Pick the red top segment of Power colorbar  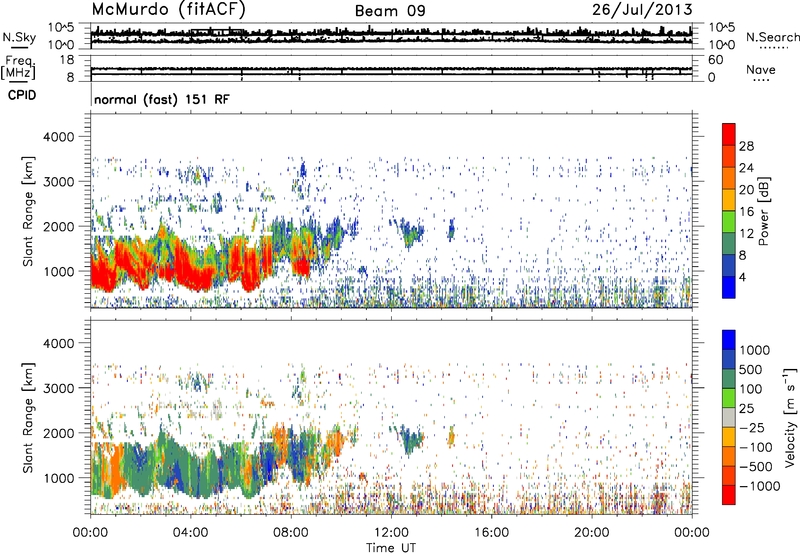(729, 135)
